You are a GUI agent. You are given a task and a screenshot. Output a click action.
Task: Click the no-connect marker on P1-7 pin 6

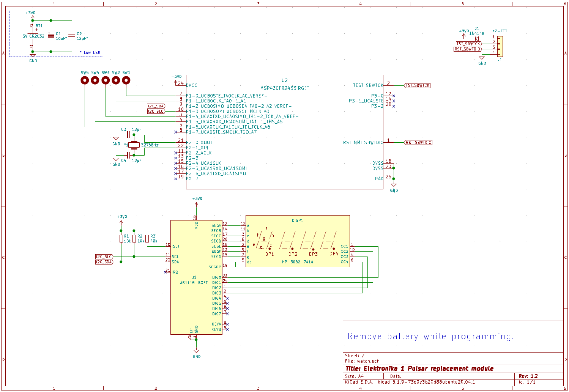175,132
